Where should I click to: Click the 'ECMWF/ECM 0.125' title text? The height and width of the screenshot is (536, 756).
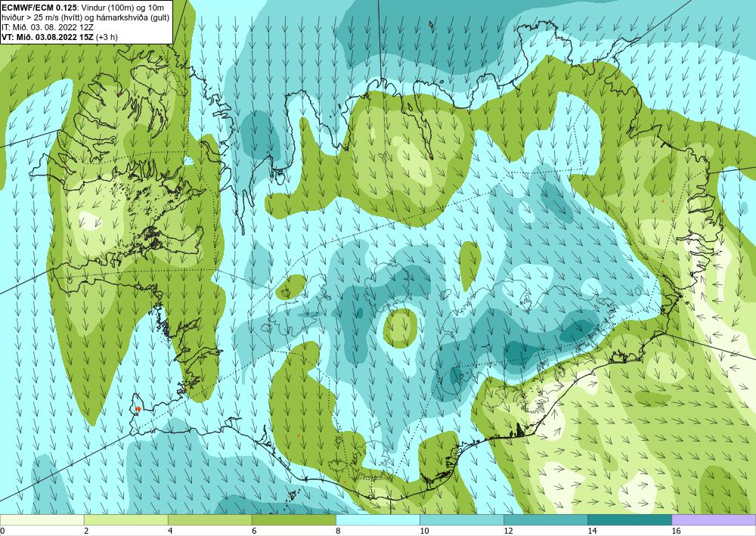(38, 6)
